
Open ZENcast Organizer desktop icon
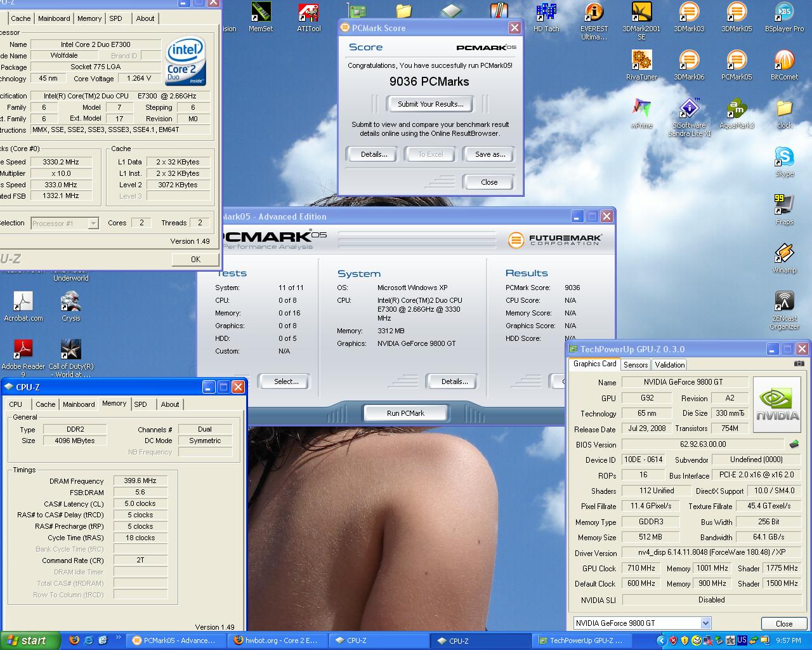[784, 310]
